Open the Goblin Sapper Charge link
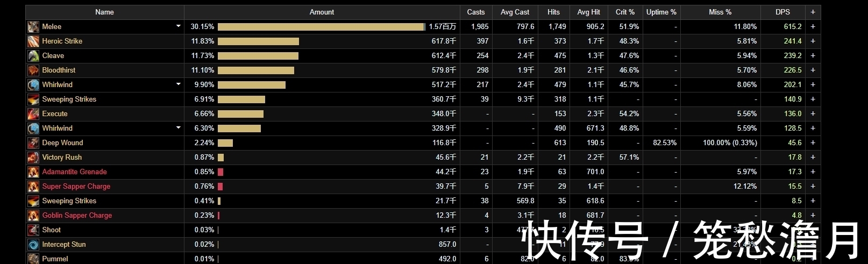The image size is (868, 264). pos(77,215)
